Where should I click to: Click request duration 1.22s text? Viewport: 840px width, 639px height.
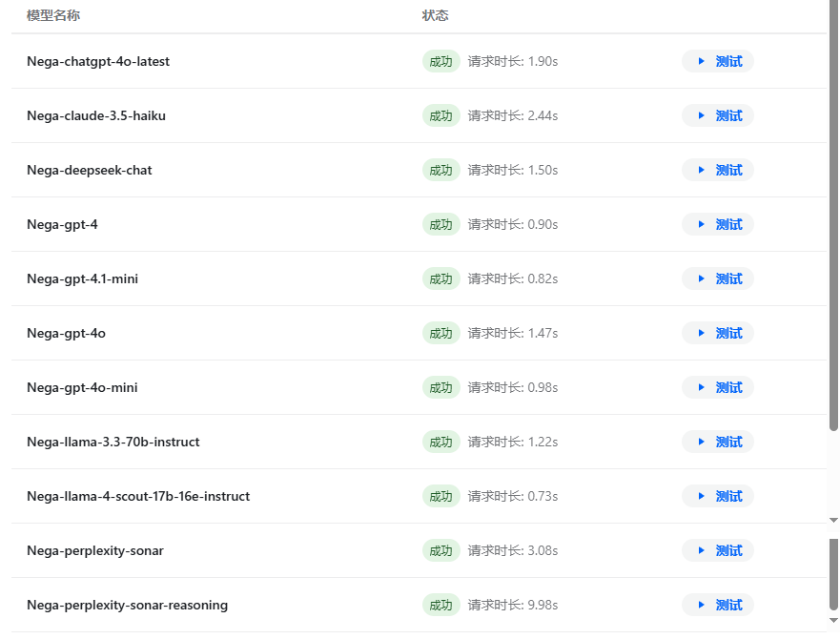tap(513, 443)
